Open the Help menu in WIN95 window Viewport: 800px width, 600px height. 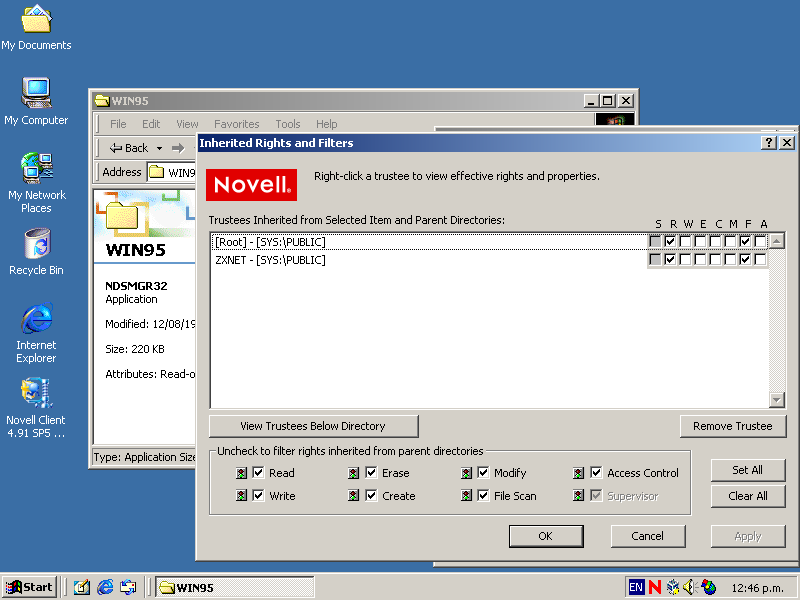tap(326, 124)
